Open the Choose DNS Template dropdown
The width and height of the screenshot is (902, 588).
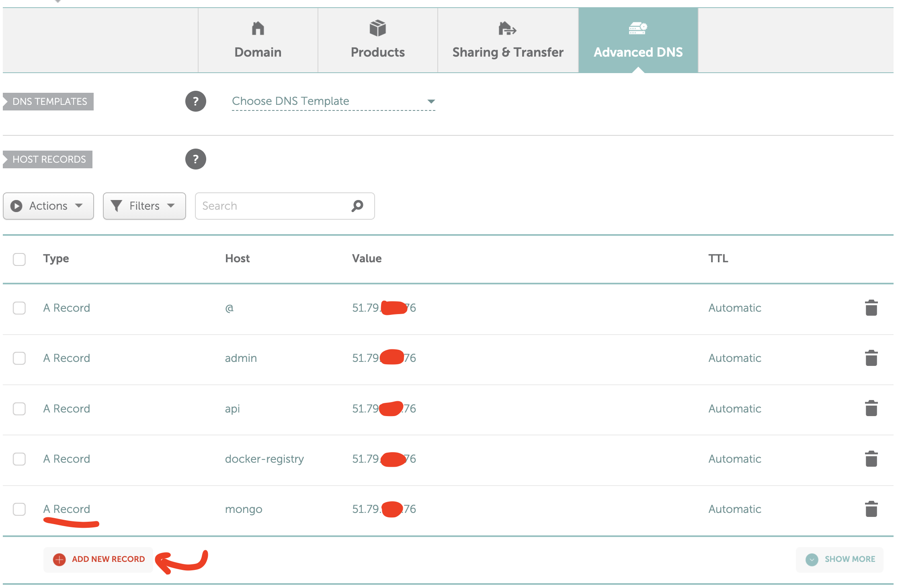click(x=333, y=101)
